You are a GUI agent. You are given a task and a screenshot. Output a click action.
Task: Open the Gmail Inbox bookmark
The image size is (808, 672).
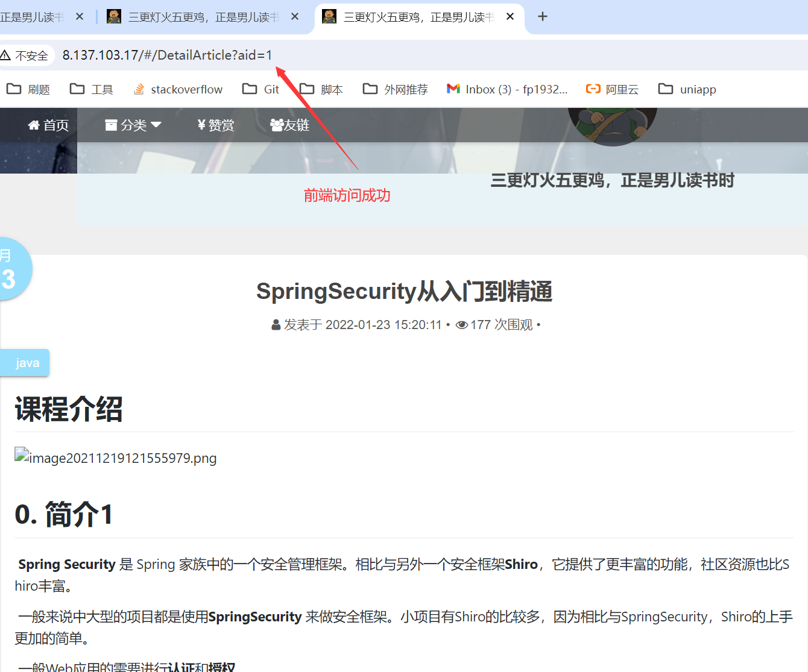pos(507,89)
